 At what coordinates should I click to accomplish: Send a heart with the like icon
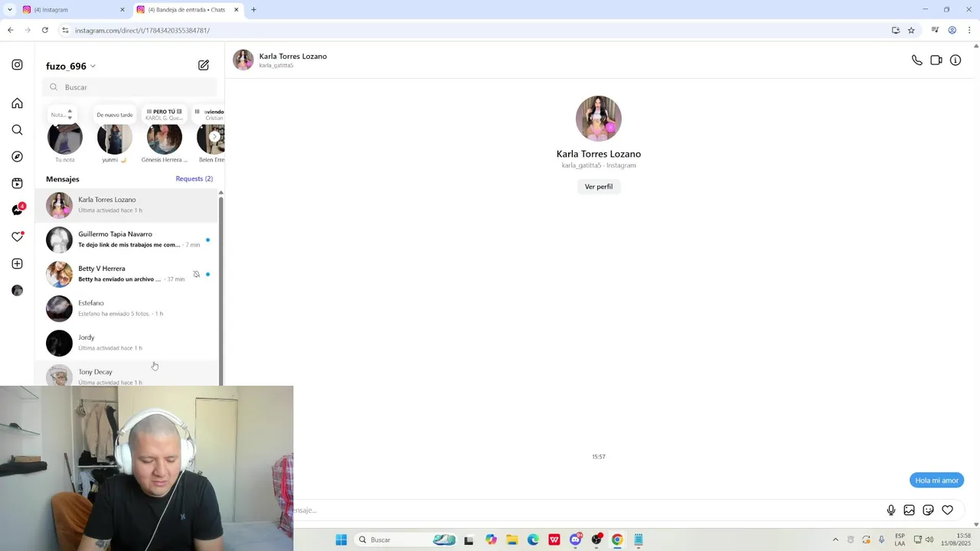[947, 510]
